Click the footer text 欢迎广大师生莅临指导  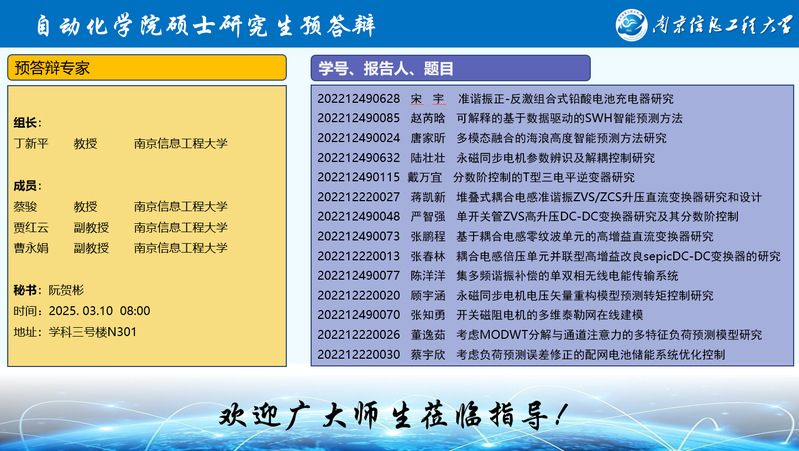pyautogui.click(x=397, y=413)
